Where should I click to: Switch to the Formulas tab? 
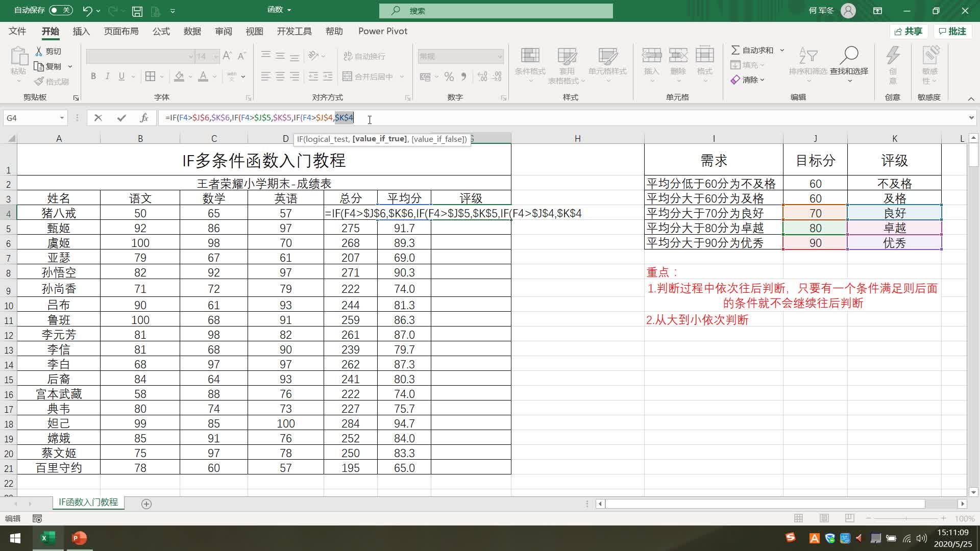[161, 31]
